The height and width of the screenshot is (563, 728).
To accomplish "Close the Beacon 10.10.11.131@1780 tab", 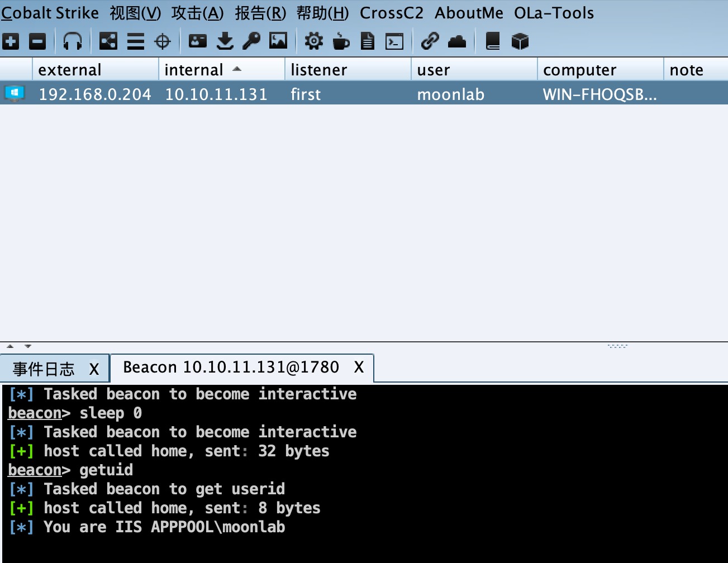I will [359, 368].
